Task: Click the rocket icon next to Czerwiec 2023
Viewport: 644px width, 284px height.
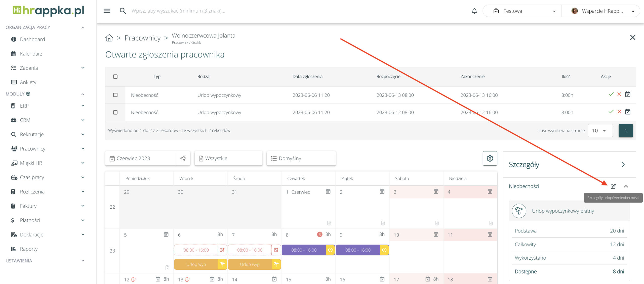Action: (x=183, y=158)
